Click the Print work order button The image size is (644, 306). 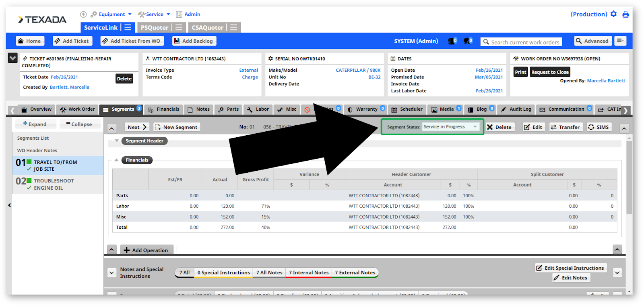click(520, 72)
